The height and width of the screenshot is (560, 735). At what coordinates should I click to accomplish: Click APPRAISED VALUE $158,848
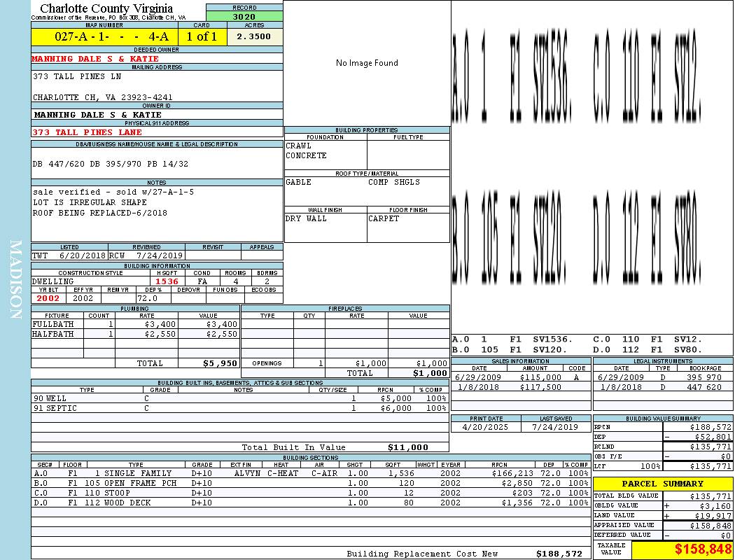(x=710, y=526)
